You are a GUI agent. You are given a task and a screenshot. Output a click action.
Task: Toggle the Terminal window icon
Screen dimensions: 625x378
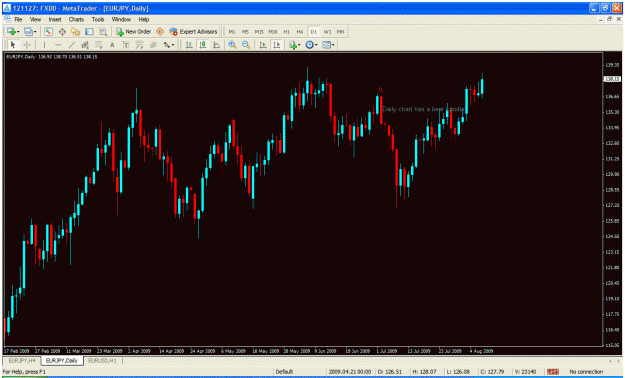pyautogui.click(x=89, y=32)
